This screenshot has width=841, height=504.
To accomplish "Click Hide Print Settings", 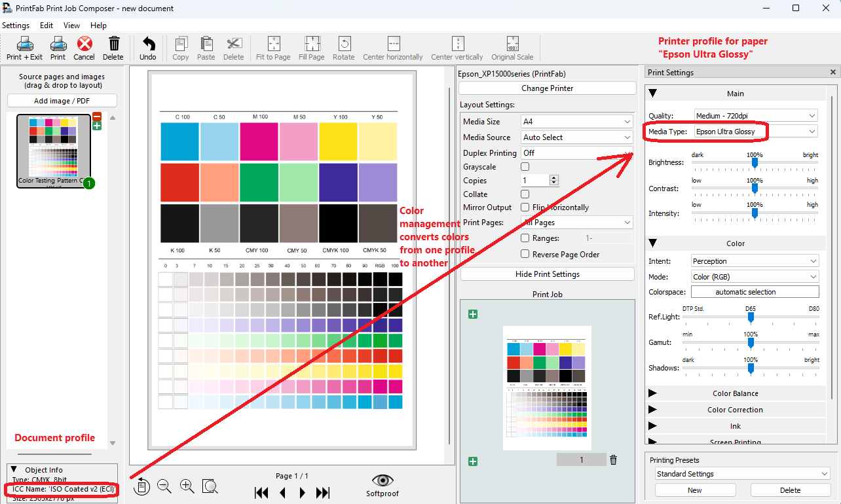I will [x=547, y=274].
